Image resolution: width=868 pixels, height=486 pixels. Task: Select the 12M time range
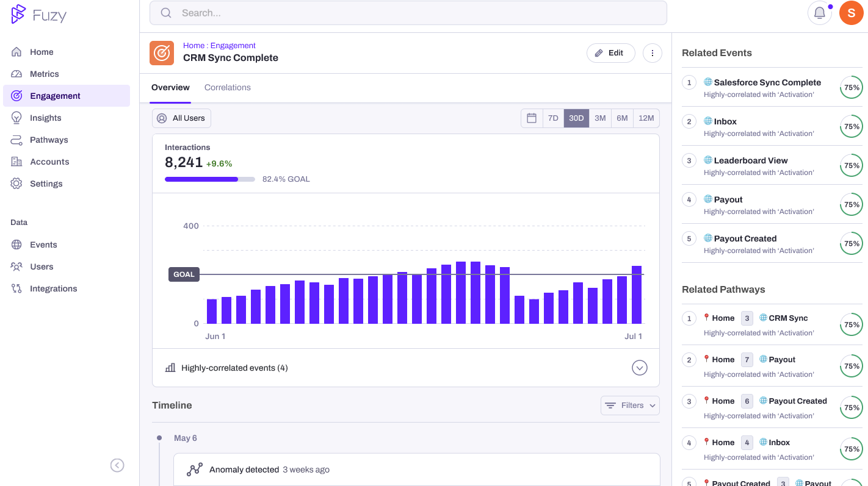(646, 118)
